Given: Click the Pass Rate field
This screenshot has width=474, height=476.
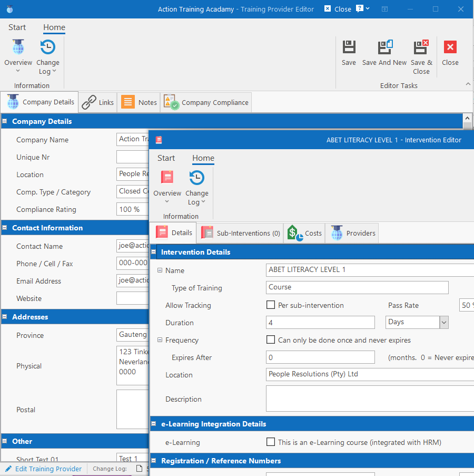Looking at the screenshot, I should click(467, 305).
